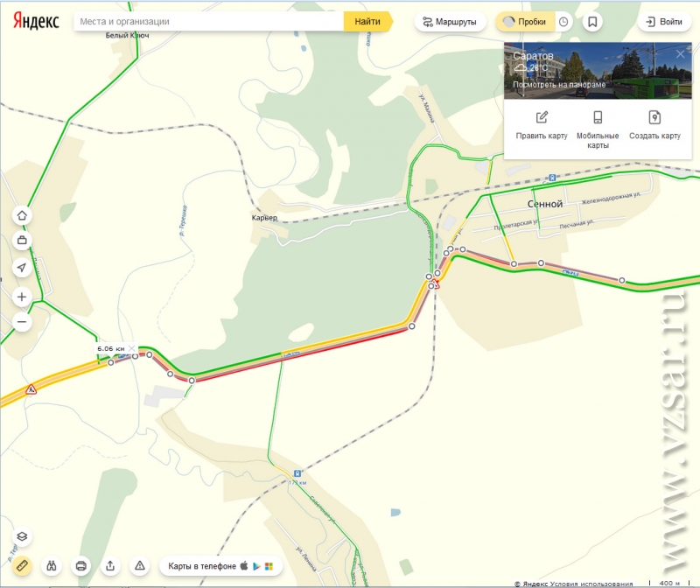Screen dimensions: 700x588
Task: Click the Места и организации search field
Action: pyautogui.click(x=208, y=21)
